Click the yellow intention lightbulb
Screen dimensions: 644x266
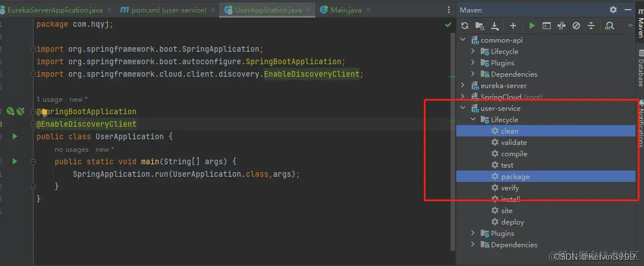[x=44, y=112]
